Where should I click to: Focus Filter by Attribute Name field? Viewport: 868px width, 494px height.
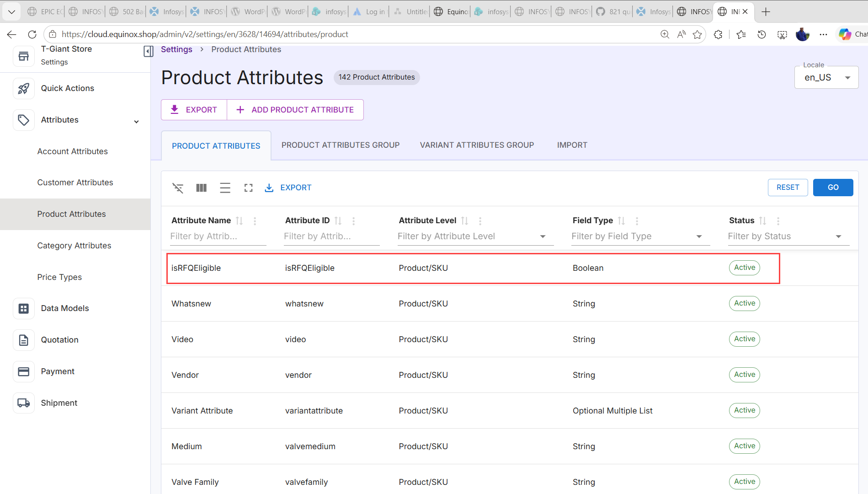(x=218, y=236)
